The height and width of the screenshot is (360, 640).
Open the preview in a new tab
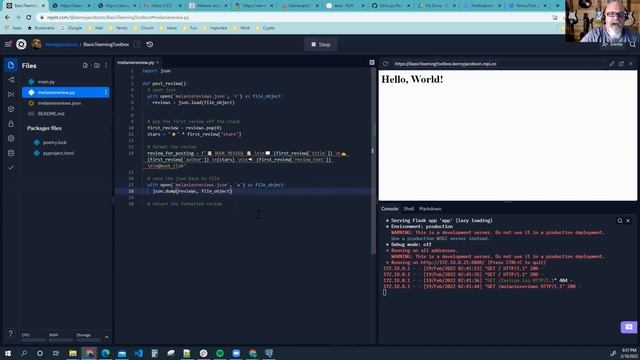(621, 64)
